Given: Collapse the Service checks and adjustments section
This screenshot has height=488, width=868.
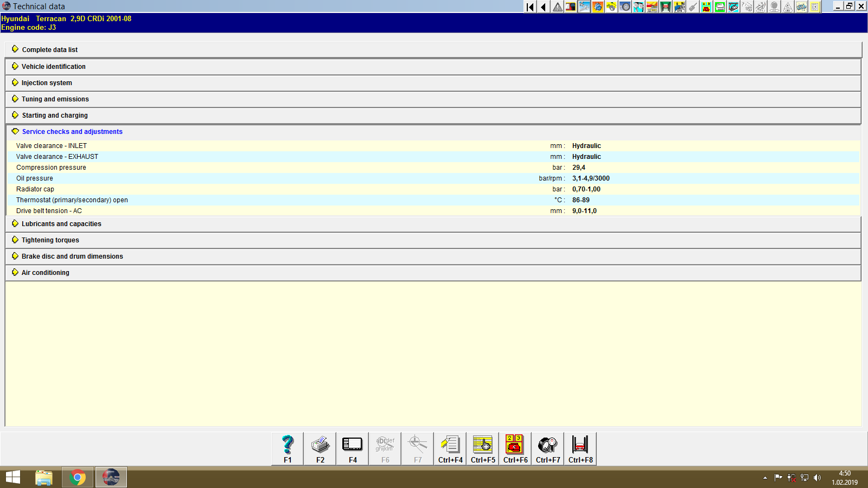Looking at the screenshot, I should 72,131.
